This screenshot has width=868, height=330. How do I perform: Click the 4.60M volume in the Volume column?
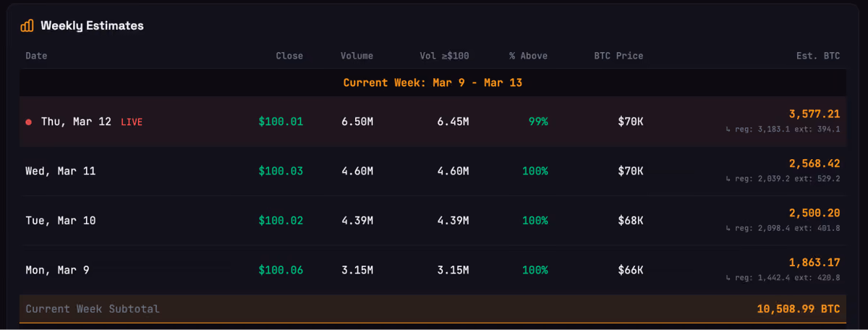point(357,171)
